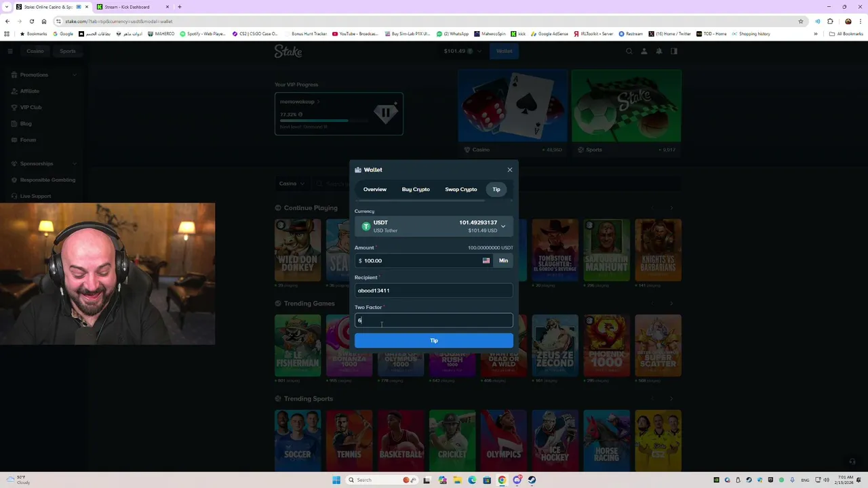Select the Tip tab in Wallet
This screenshot has width=868, height=488.
pyautogui.click(x=496, y=189)
